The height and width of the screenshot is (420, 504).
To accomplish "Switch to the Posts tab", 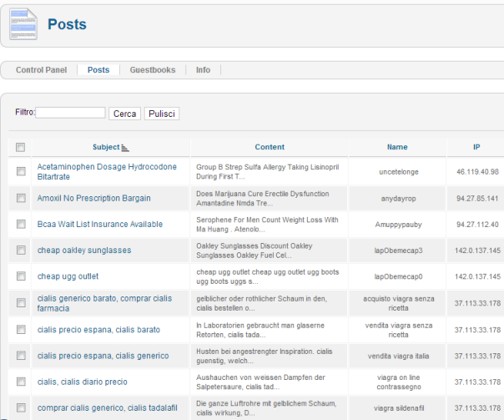I will click(98, 70).
